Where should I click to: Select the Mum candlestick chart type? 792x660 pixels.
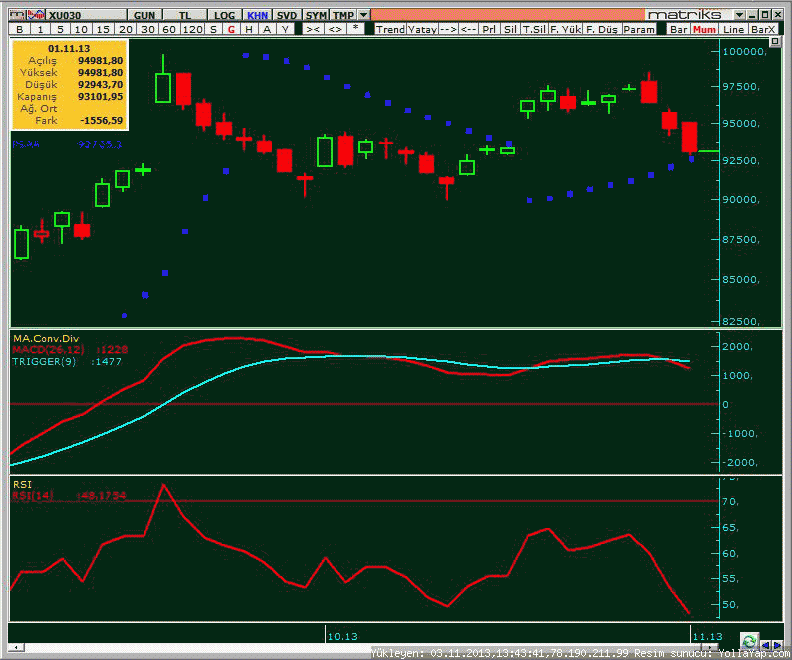705,30
